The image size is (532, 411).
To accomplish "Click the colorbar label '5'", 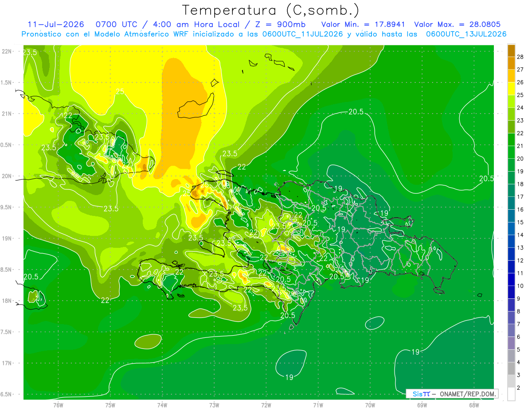I will click(519, 349).
